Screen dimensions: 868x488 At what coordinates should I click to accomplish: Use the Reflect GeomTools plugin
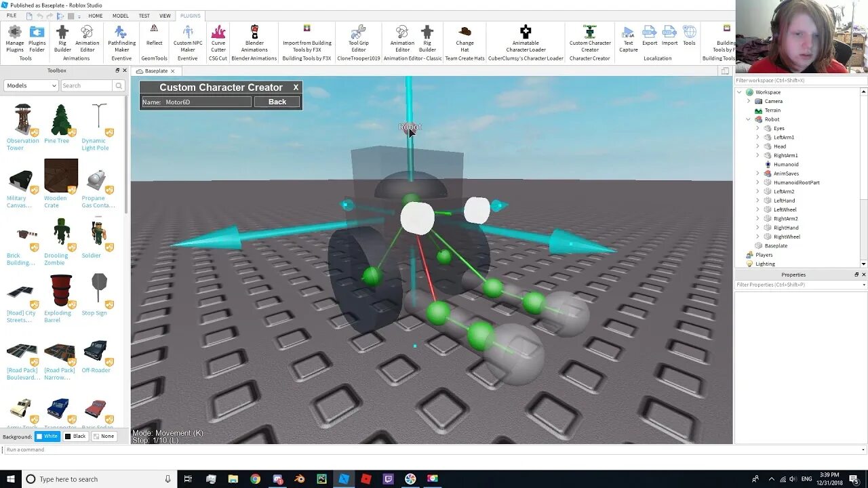click(154, 35)
